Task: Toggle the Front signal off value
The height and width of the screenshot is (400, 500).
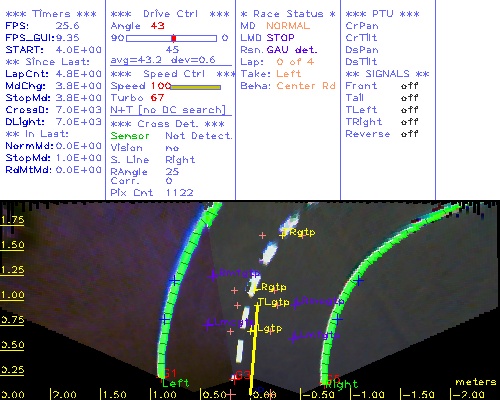Action: tap(409, 86)
